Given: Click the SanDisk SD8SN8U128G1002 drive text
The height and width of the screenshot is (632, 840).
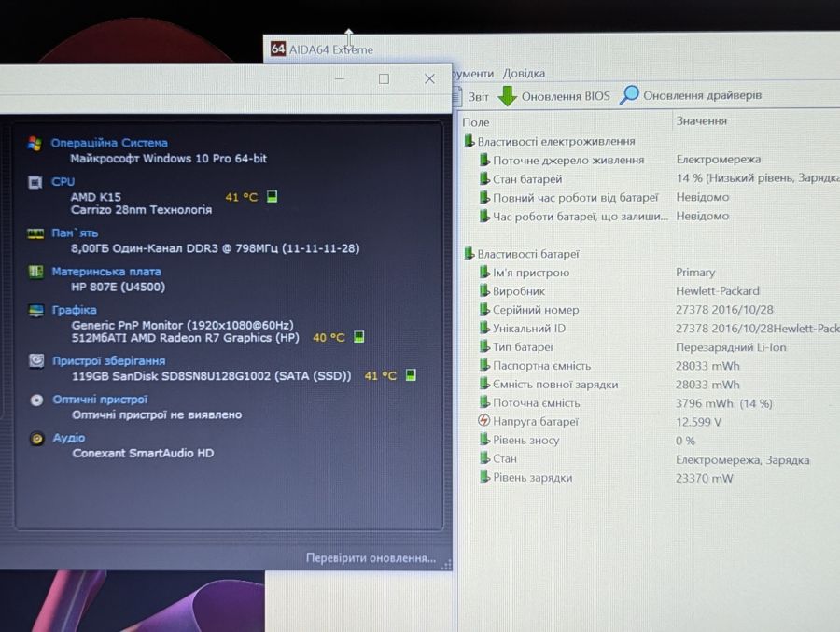Looking at the screenshot, I should pos(212,376).
